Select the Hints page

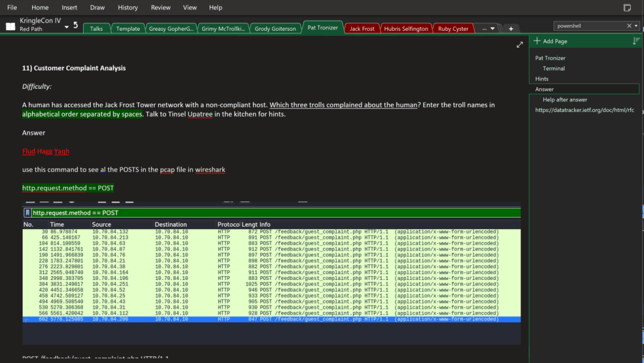pos(542,79)
